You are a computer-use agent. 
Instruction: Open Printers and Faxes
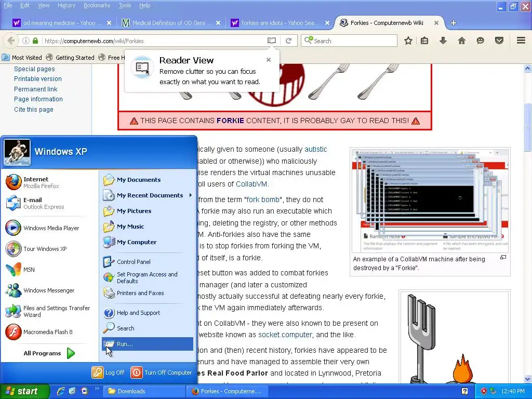(147, 293)
